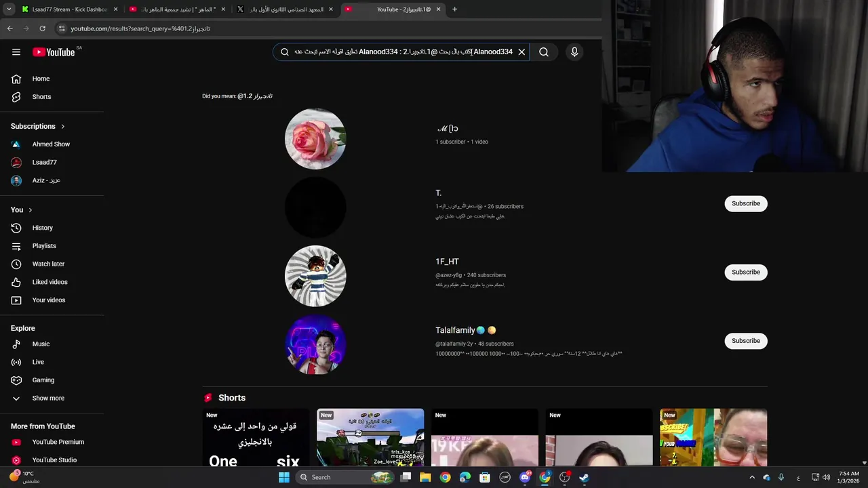Open the Ahmed Show subscription
The image size is (868, 488).
(51, 144)
